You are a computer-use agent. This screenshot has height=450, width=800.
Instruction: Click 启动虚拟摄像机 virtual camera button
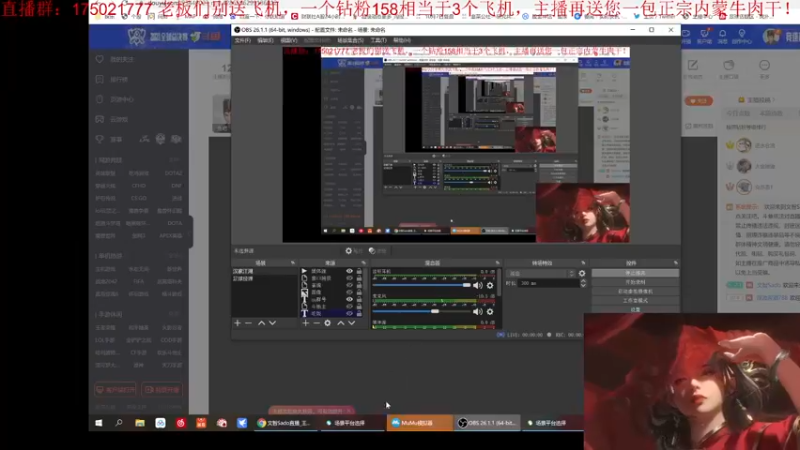(x=635, y=291)
